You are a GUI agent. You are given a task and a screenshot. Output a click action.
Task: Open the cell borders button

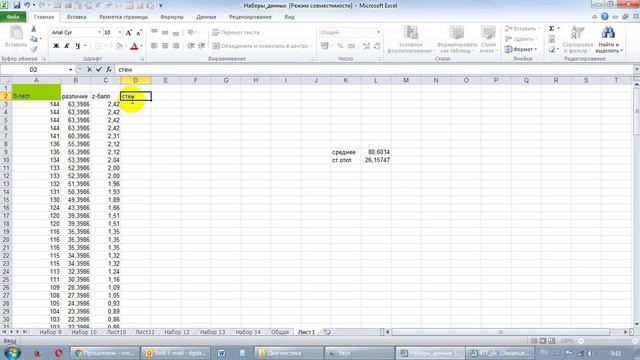pos(98,46)
